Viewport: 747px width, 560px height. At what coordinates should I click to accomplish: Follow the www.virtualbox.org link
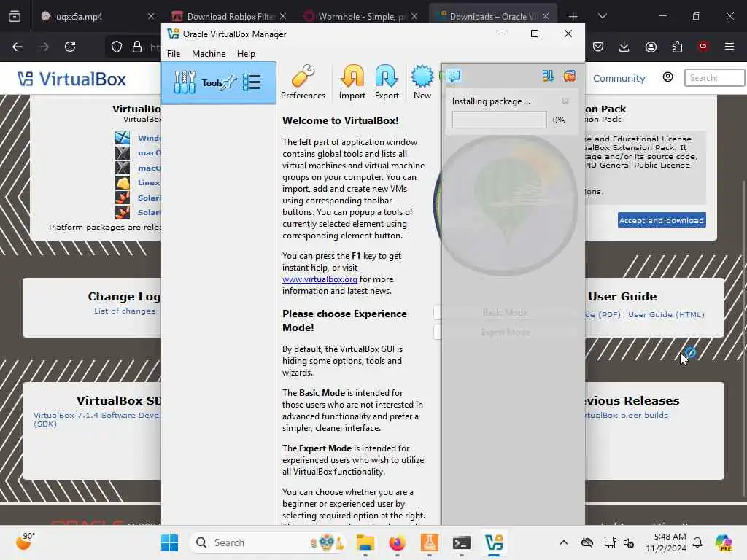[320, 279]
